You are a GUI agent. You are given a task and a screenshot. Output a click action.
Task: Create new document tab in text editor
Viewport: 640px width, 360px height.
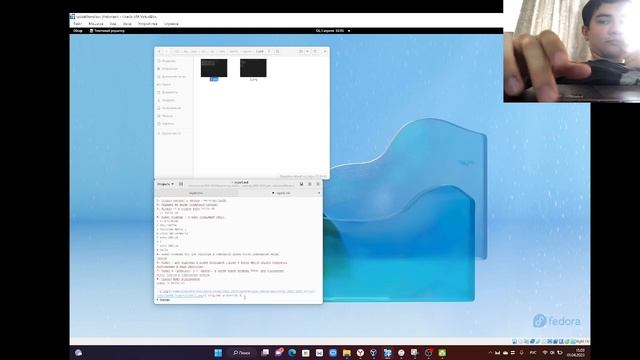pos(181,184)
